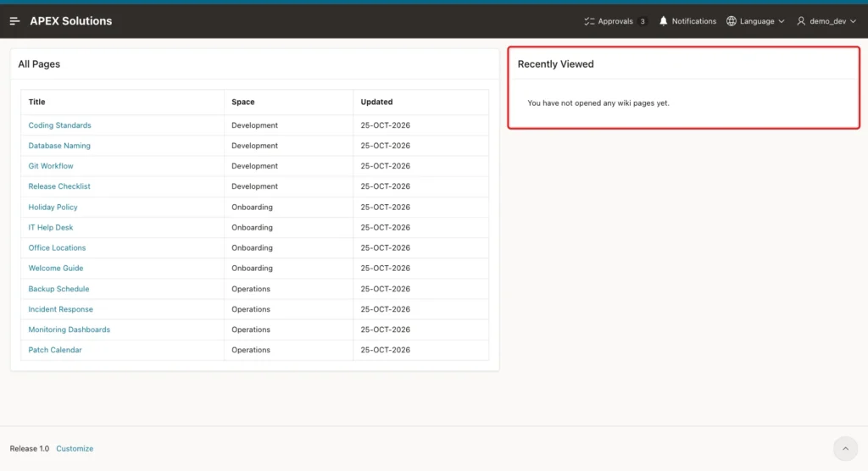Open the Coding Standards page
Image resolution: width=868 pixels, height=471 pixels.
point(60,125)
